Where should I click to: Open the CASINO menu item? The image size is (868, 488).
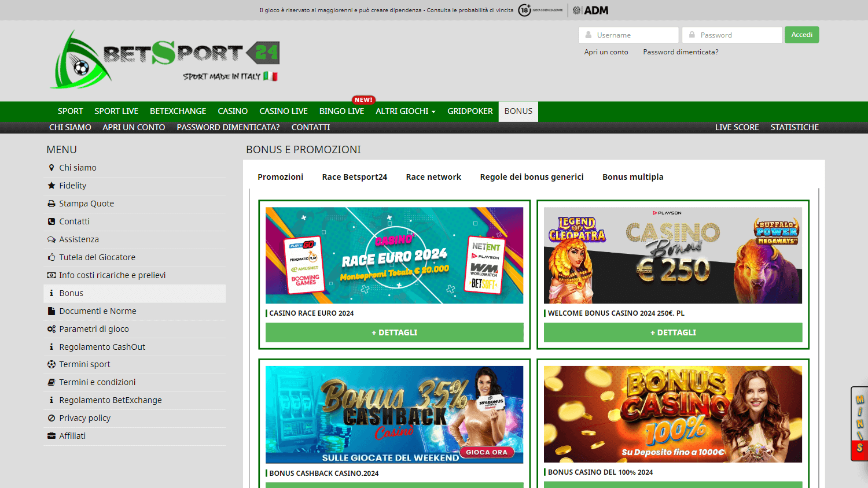tap(233, 111)
